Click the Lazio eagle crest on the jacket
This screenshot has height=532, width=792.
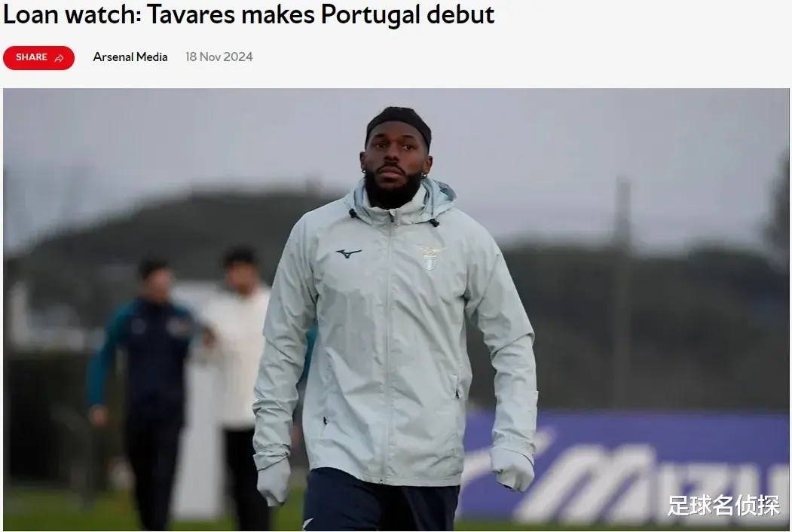(x=430, y=258)
